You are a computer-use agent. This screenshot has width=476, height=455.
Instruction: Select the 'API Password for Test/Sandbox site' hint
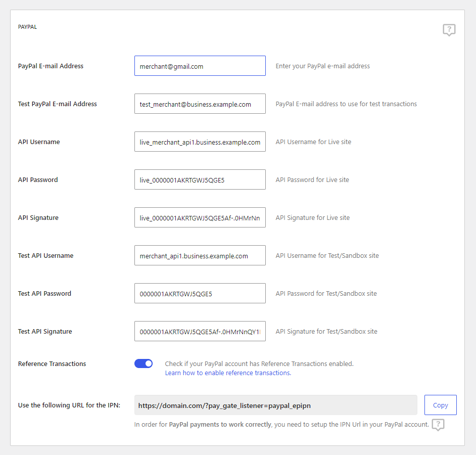[326, 294]
